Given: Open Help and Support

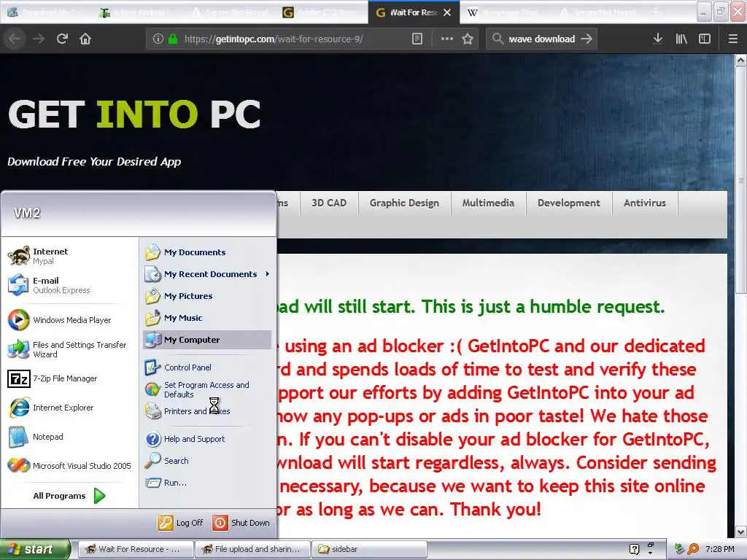Looking at the screenshot, I should (x=207, y=439).
